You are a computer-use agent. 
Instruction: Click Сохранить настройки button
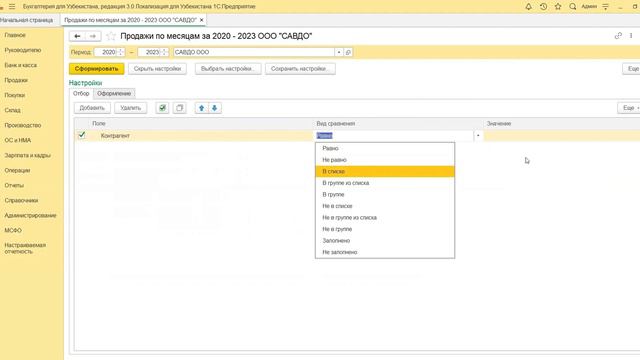click(300, 69)
